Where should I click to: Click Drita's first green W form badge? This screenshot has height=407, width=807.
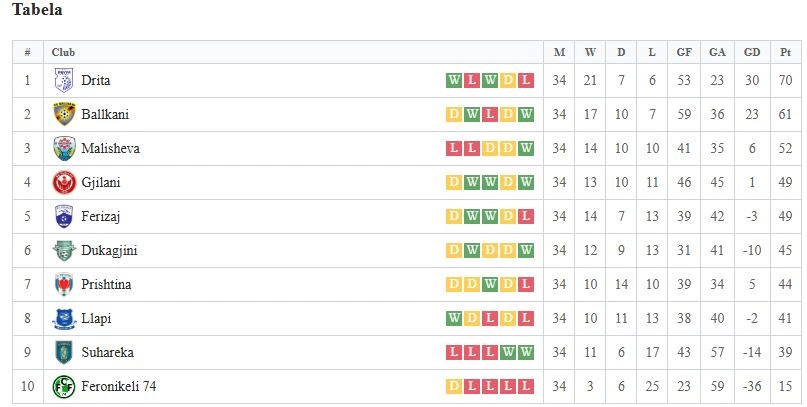[454, 80]
